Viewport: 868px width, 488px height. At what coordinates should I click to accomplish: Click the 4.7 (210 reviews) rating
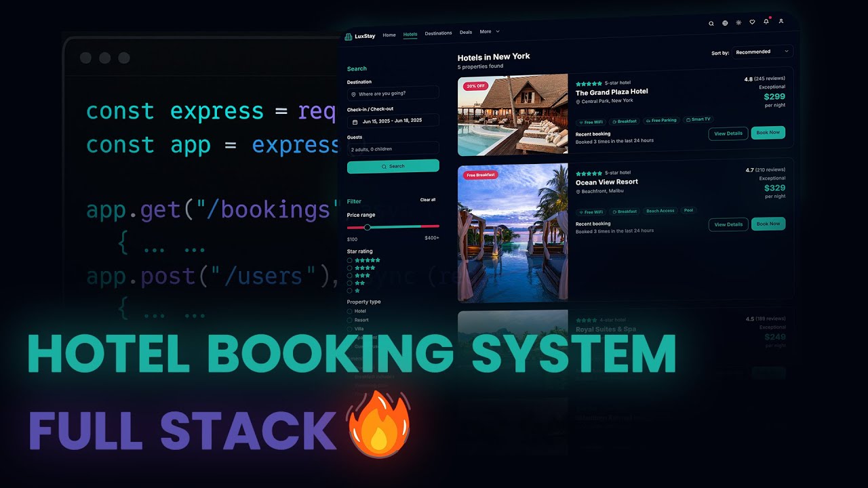[x=766, y=169]
